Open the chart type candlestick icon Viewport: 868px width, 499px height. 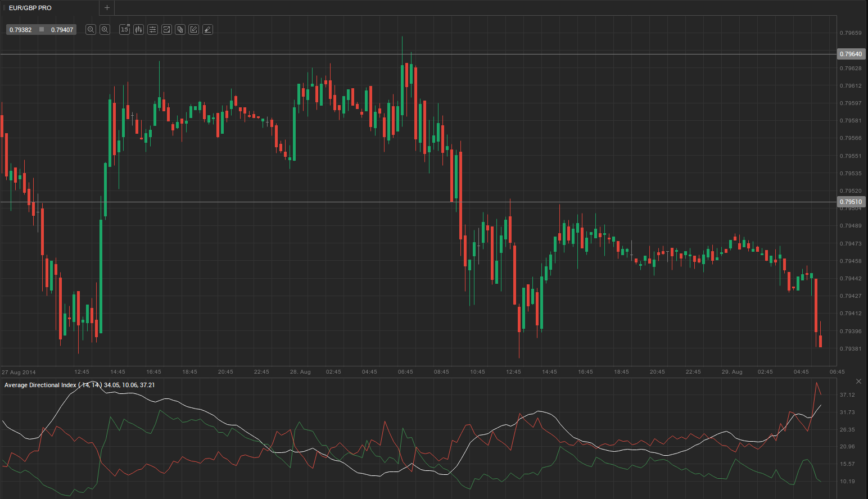coord(138,29)
